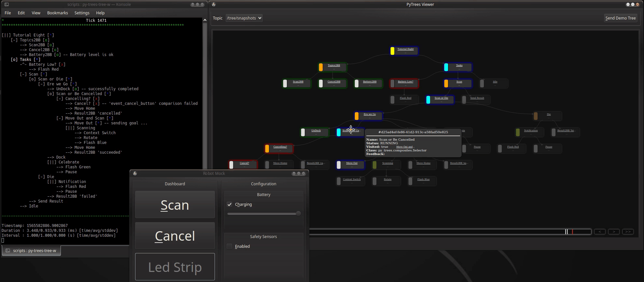644x282 pixels.
Task: Open the Help menu in Konsole
Action: point(100,13)
